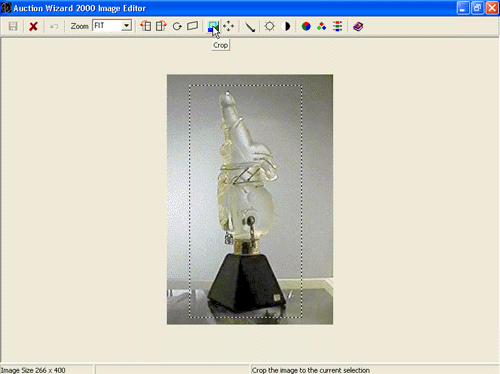This screenshot has height=374, width=500.
Task: Click the skew/deskew parallelogram icon
Action: (192, 26)
